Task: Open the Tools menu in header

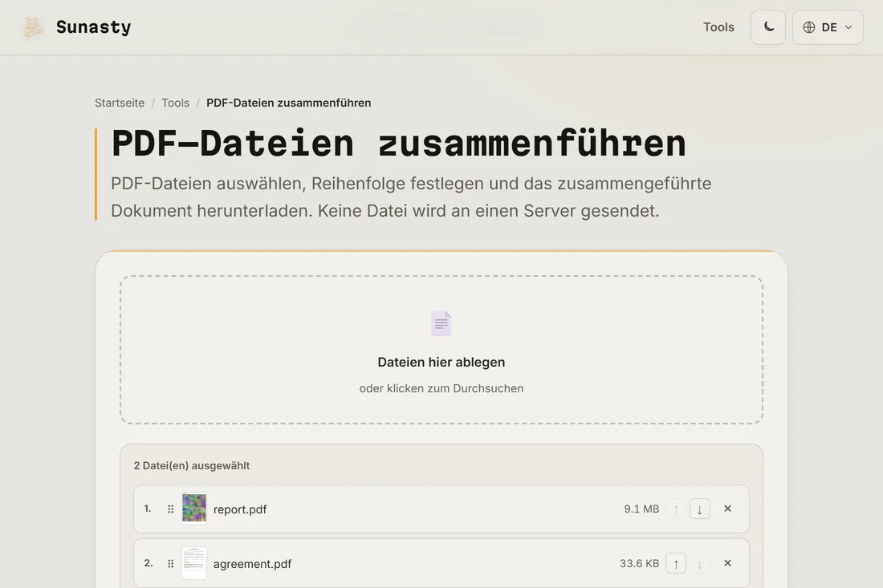Action: [718, 27]
